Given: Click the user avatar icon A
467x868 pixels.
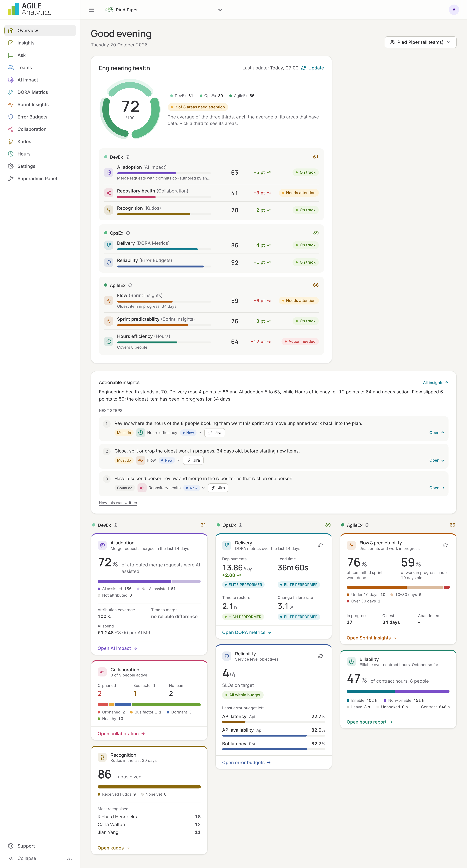Looking at the screenshot, I should click(x=454, y=10).
